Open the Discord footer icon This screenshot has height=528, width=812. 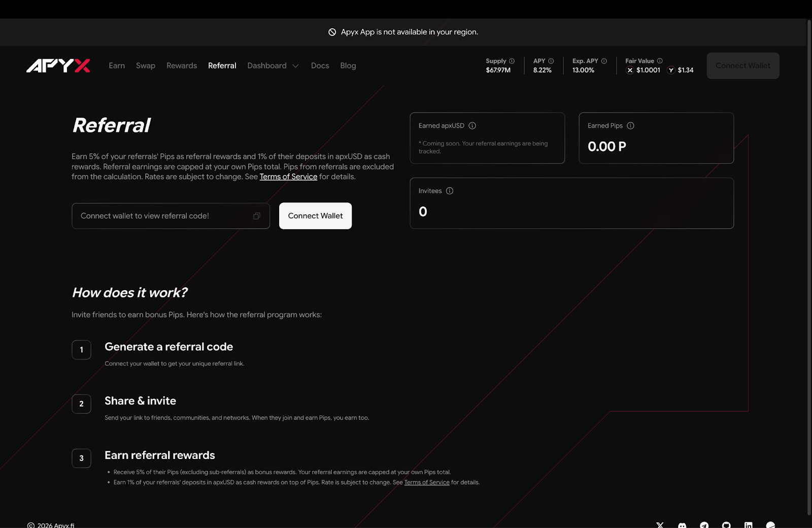[x=682, y=525]
